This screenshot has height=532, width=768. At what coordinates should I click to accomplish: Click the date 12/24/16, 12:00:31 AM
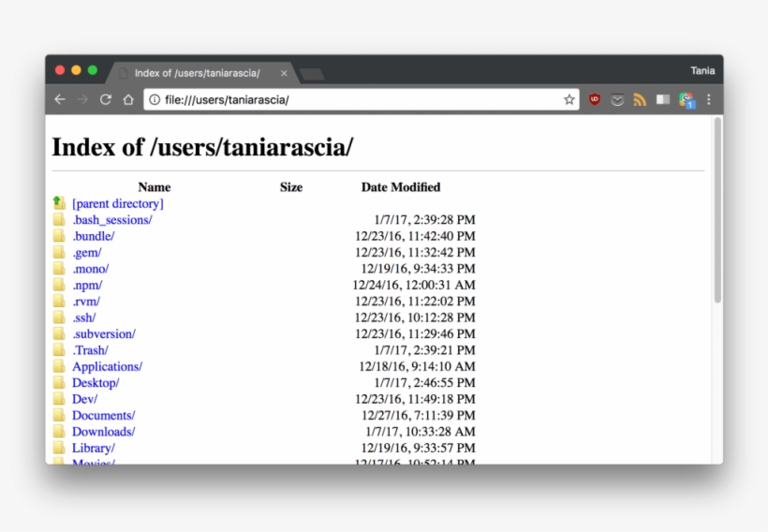[414, 285]
